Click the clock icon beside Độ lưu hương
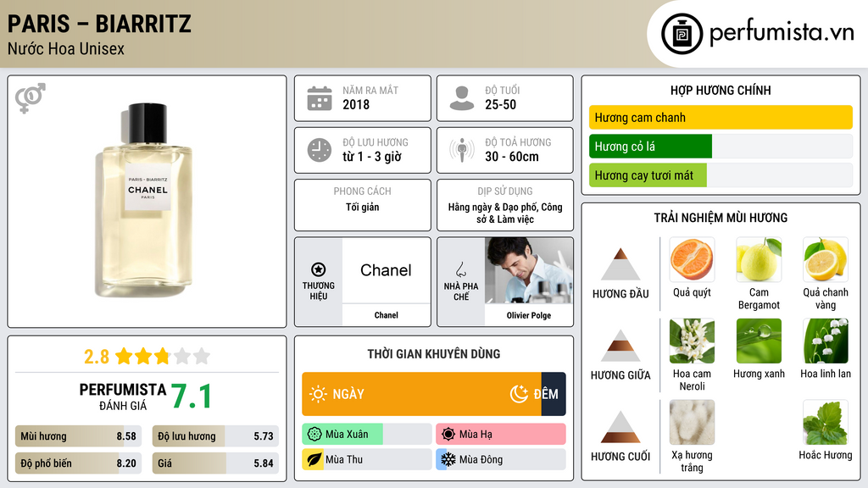The width and height of the screenshot is (868, 488). (x=319, y=150)
